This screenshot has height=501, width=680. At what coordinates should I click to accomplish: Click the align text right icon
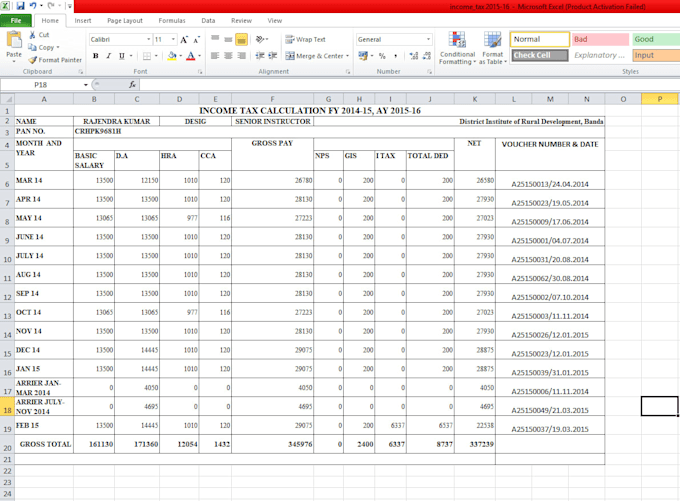242,56
